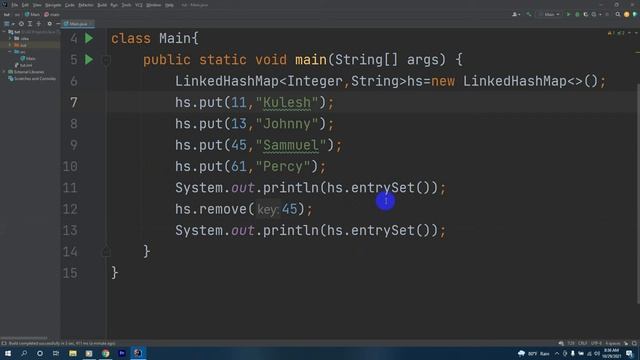Open the Navigate menu
Viewport: 640px width, 360px height.
pos(53,5)
